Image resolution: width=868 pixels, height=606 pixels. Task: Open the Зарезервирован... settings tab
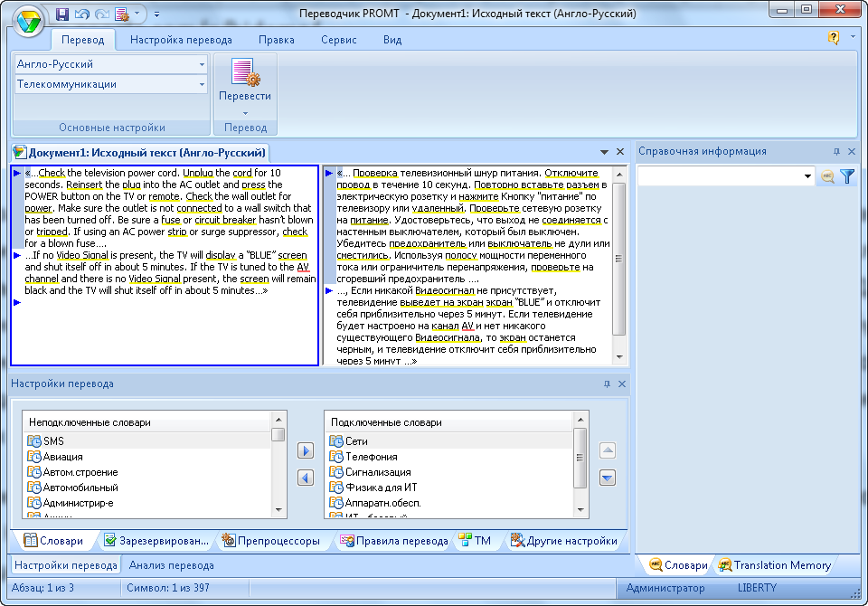[156, 541]
